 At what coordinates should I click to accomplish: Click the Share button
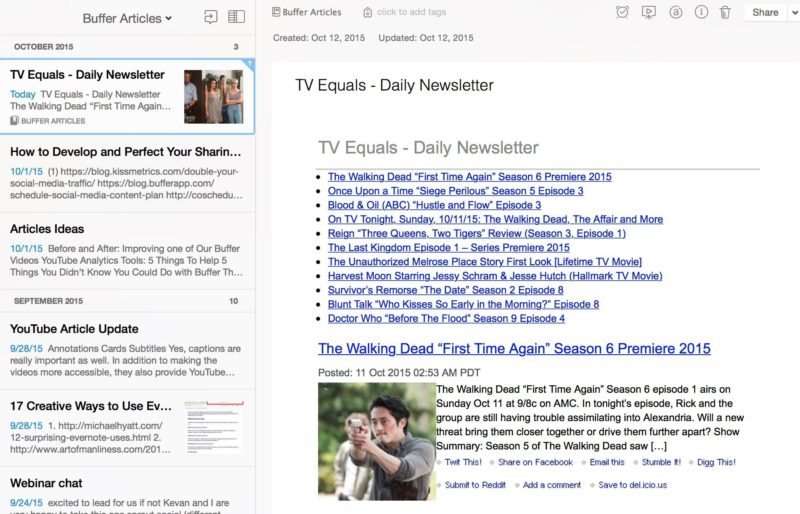click(765, 13)
